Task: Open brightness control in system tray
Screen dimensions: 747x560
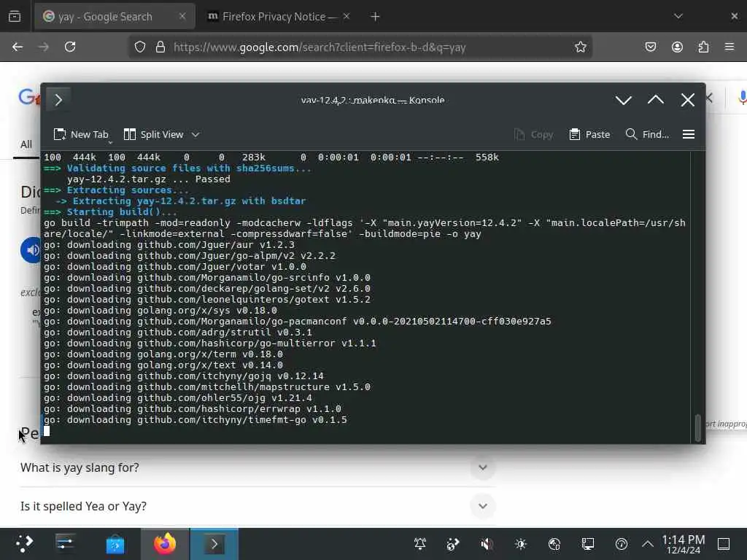Action: [520, 544]
